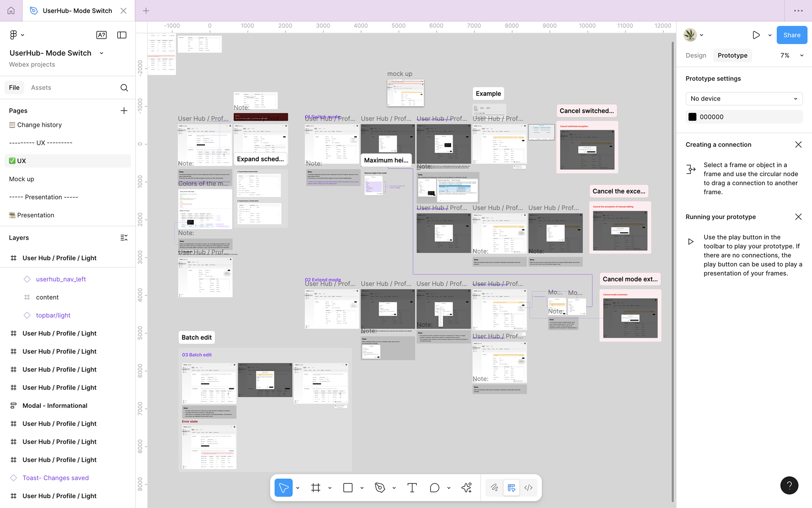The width and height of the screenshot is (812, 508).
Task: Toggle the sidebar minimize UI icon
Action: 122,35
